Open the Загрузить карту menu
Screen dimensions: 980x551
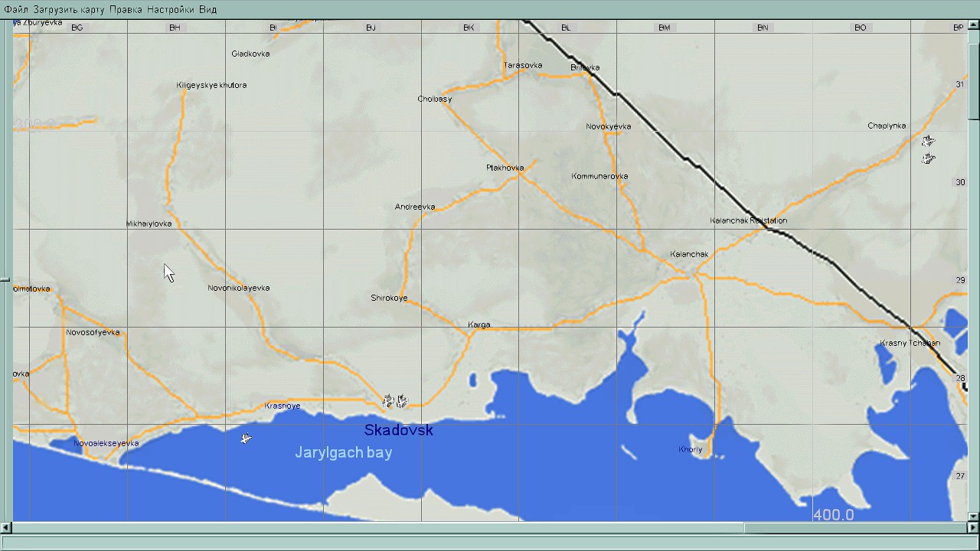pos(69,9)
